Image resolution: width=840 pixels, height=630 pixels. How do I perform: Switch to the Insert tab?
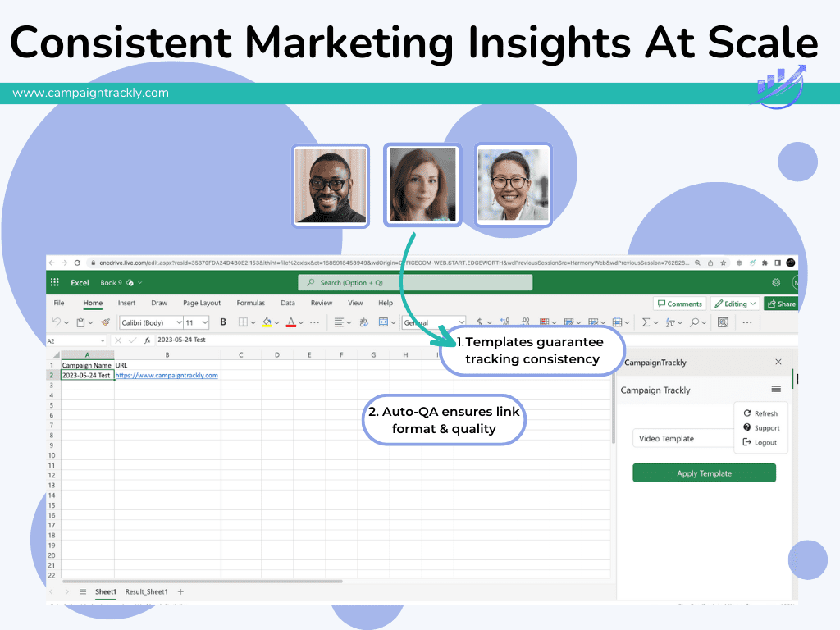coord(126,303)
